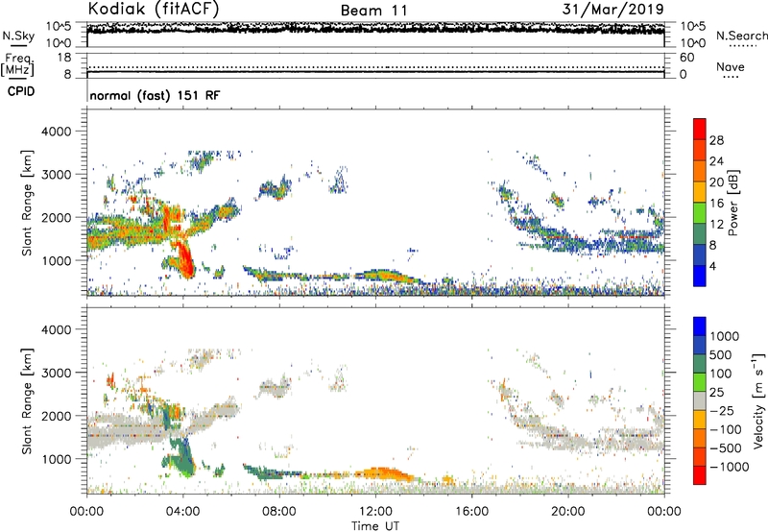Image resolution: width=768 pixels, height=532 pixels.
Task: Click the date '31/Mar/2019'
Action: tap(612, 9)
